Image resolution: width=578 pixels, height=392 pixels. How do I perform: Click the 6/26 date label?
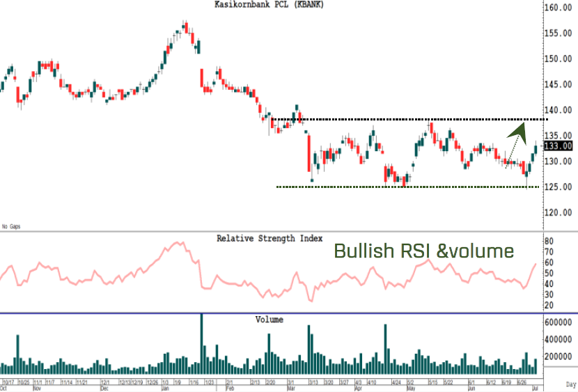pos(522,382)
